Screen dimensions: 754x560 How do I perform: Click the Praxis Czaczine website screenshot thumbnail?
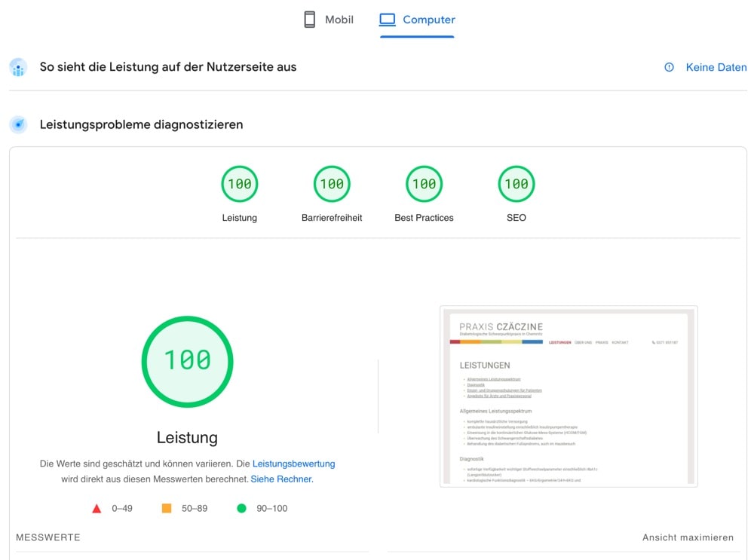[x=569, y=396]
